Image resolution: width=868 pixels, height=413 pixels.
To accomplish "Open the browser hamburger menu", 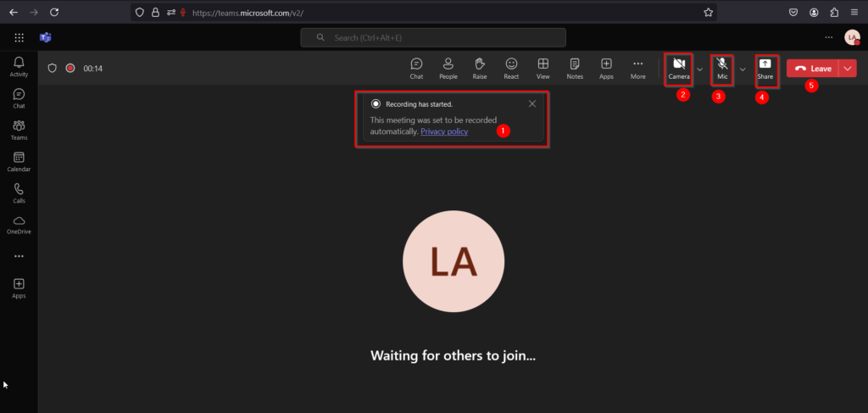I will coord(854,12).
